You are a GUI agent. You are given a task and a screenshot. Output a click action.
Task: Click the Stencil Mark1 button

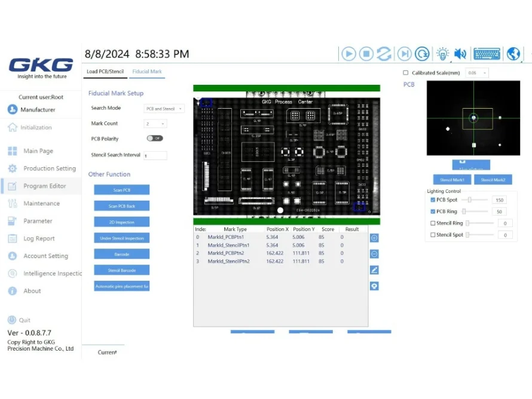coord(452,180)
